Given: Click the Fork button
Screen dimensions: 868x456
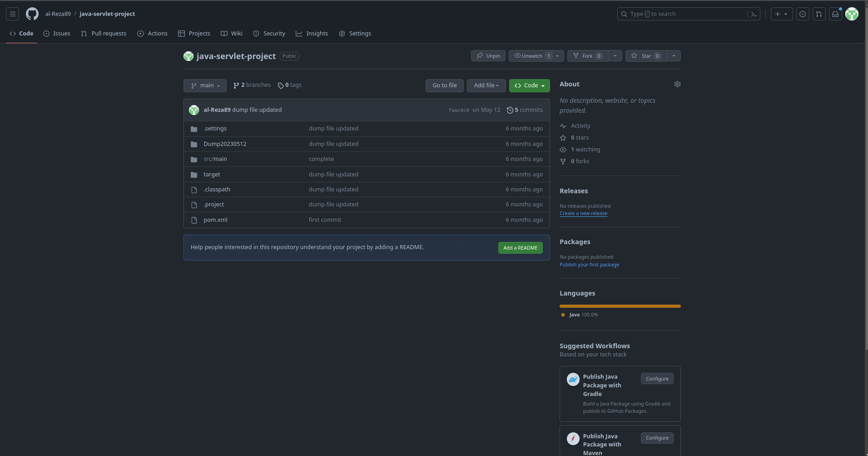Looking at the screenshot, I should 588,56.
